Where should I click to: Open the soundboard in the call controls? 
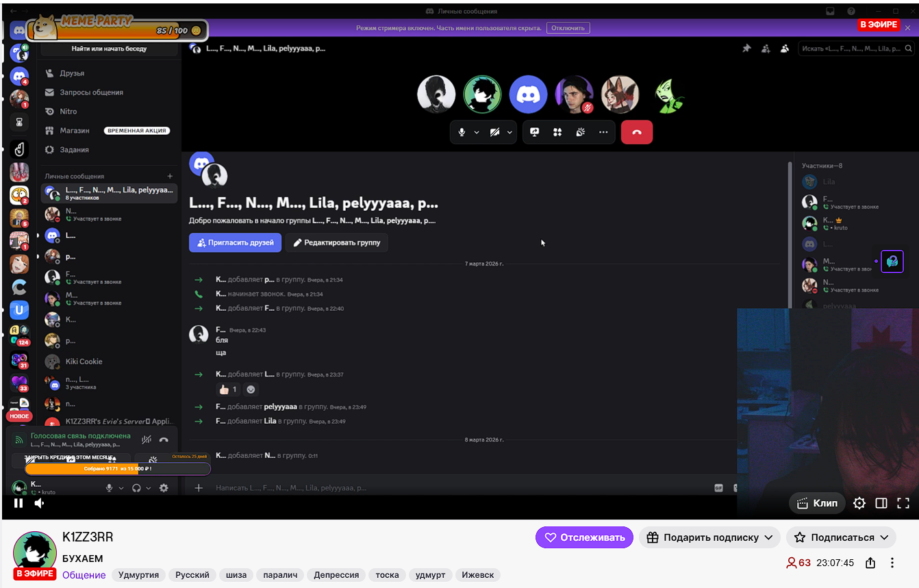click(x=580, y=132)
